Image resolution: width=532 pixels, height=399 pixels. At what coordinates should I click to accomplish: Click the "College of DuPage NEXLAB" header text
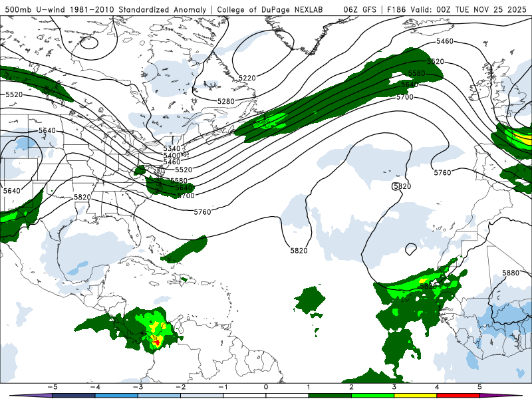coord(270,9)
